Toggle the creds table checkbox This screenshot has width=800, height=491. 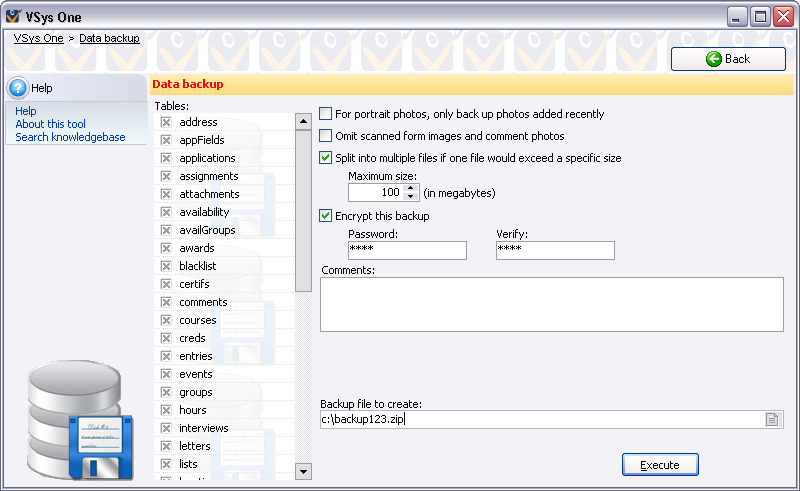pos(166,338)
